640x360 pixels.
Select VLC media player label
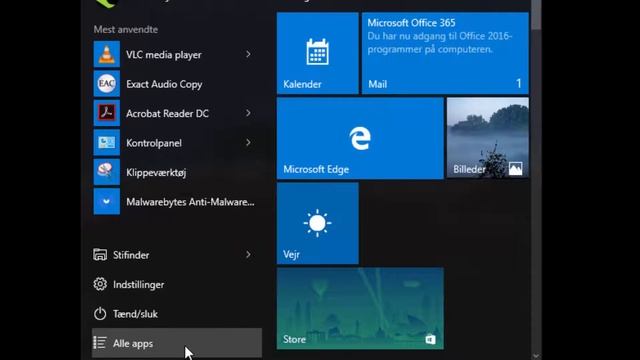164,55
